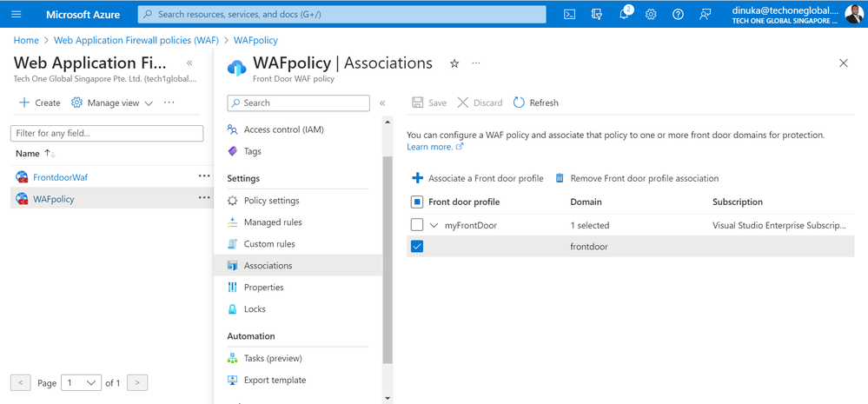Image resolution: width=868 pixels, height=404 pixels.
Task: Open Cloud Shell from the top bar
Action: [569, 15]
